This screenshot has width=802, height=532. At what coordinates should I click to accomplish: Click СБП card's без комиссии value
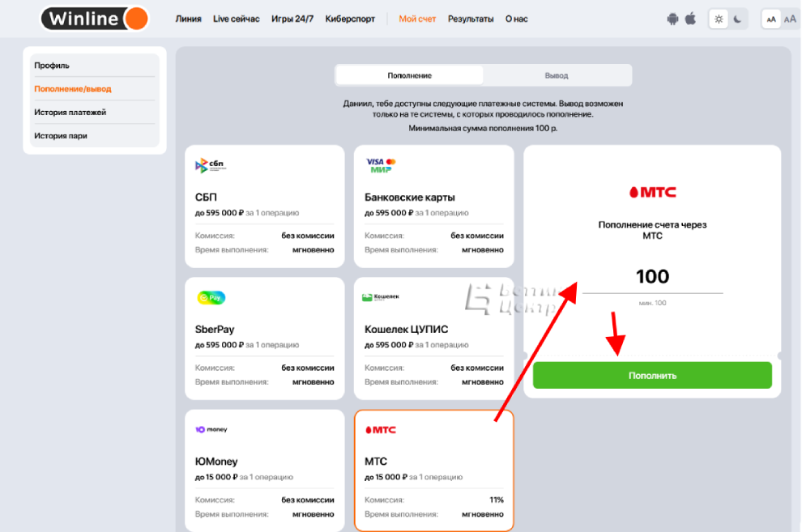(x=307, y=236)
